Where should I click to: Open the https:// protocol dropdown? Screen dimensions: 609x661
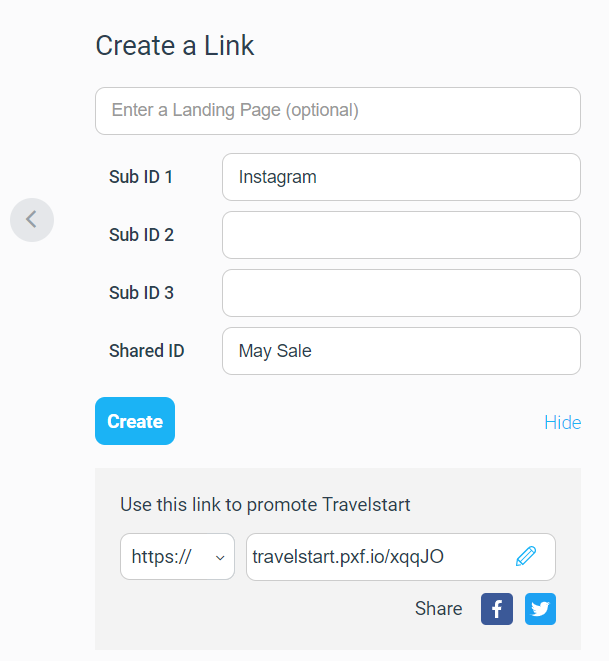coord(177,556)
